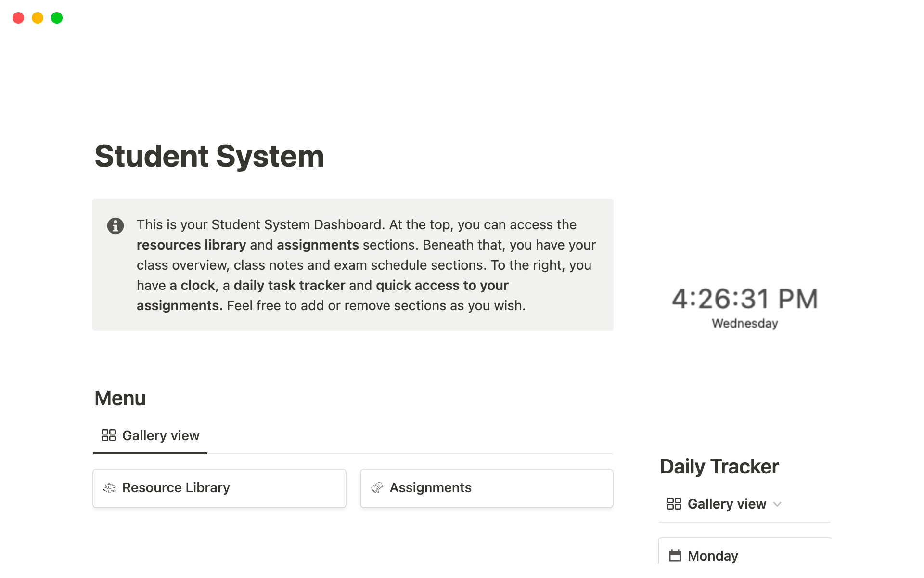Click the gallery grid icon under Menu
924x578 pixels.
109,435
